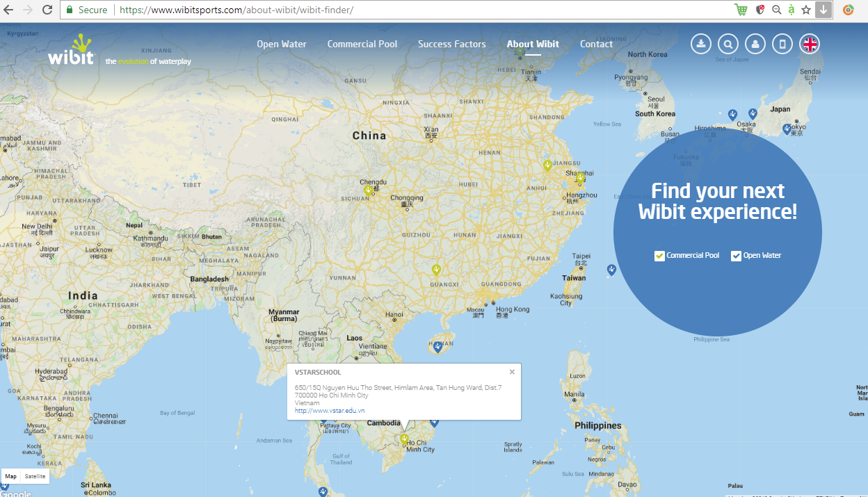868x497 pixels.
Task: Open the orange circular extension icon
Action: pos(848,10)
